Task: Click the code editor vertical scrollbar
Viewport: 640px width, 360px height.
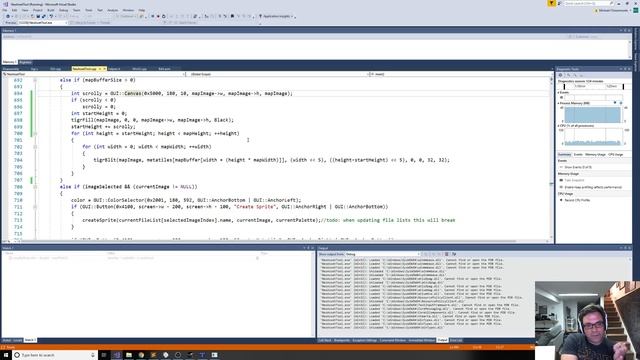Action: (551, 157)
